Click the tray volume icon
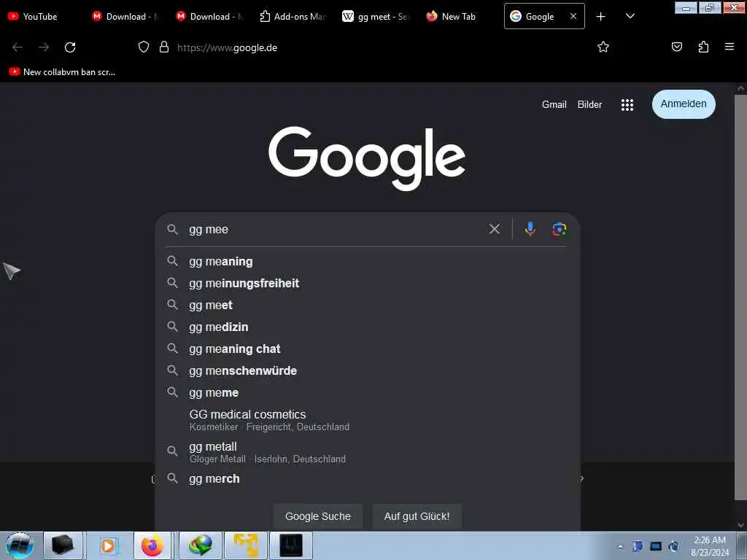Viewport: 747px width, 560px height. pyautogui.click(x=673, y=546)
